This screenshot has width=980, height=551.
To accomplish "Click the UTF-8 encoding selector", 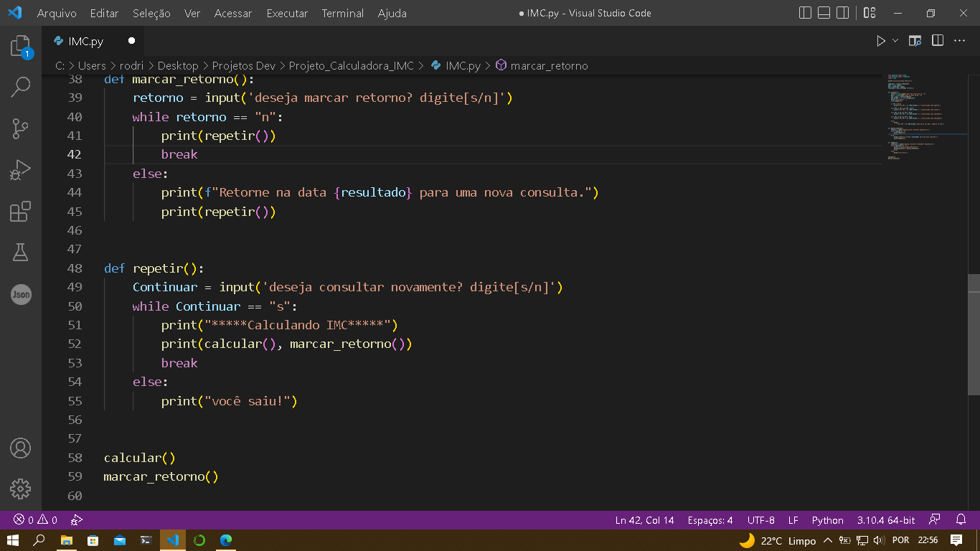I will [x=761, y=520].
